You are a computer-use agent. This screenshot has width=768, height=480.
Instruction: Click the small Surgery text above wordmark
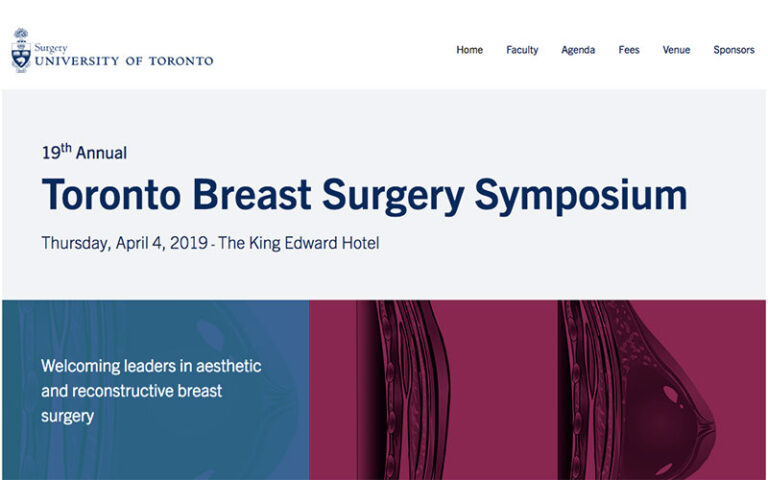[x=50, y=48]
